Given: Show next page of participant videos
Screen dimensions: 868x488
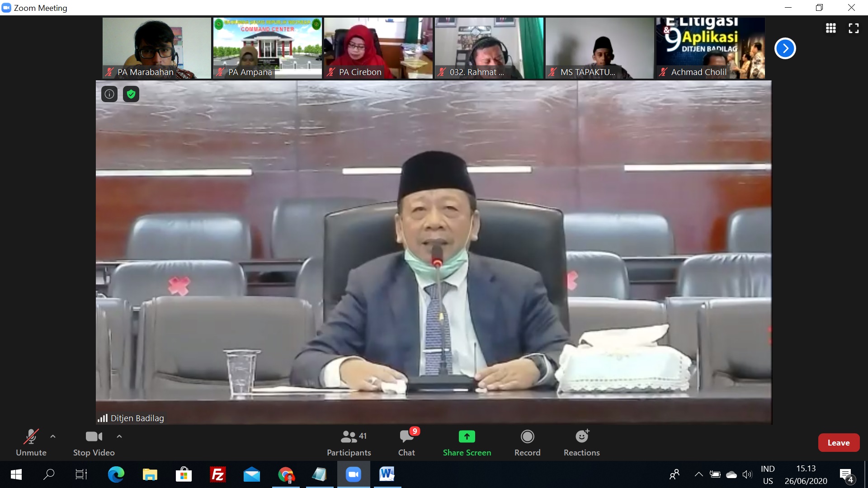Looking at the screenshot, I should click(x=785, y=48).
